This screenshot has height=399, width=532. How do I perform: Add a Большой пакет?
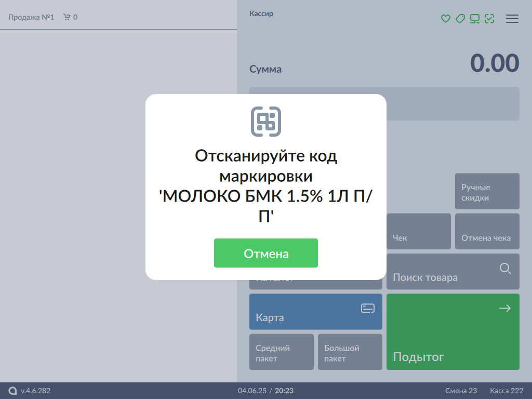coord(350,352)
